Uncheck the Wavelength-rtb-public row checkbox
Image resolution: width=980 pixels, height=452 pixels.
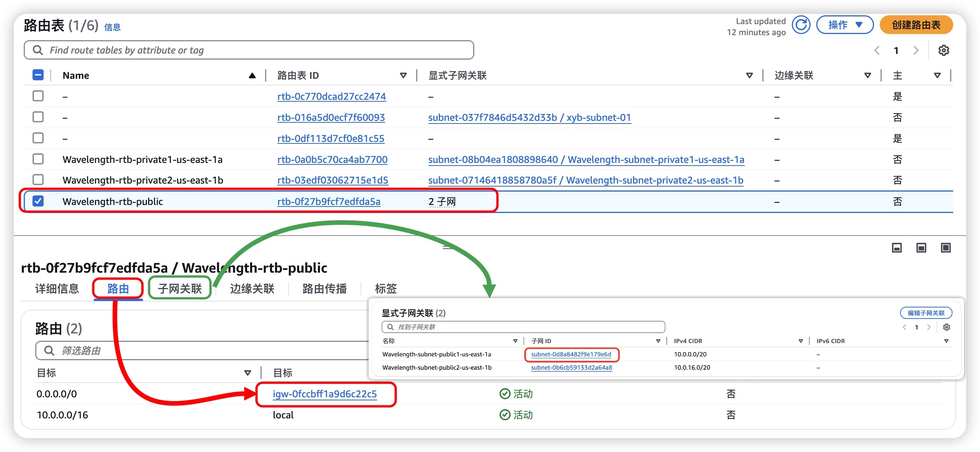tap(38, 201)
